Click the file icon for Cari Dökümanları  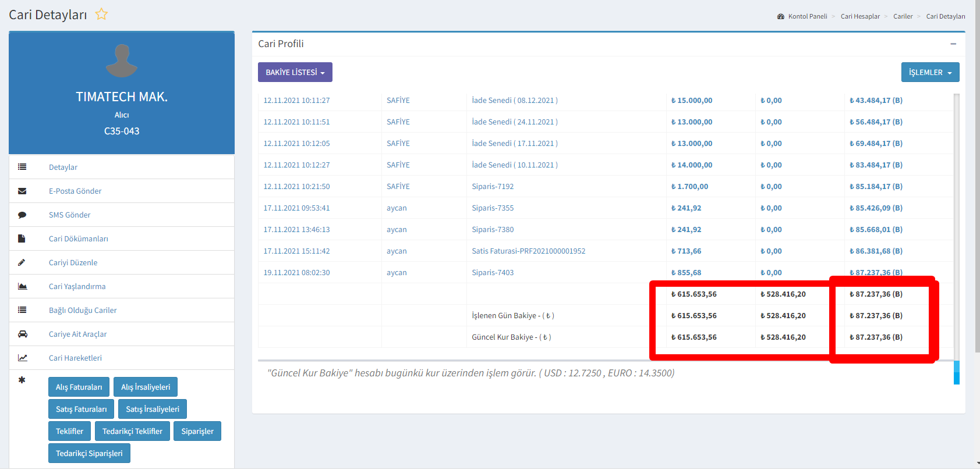point(22,238)
